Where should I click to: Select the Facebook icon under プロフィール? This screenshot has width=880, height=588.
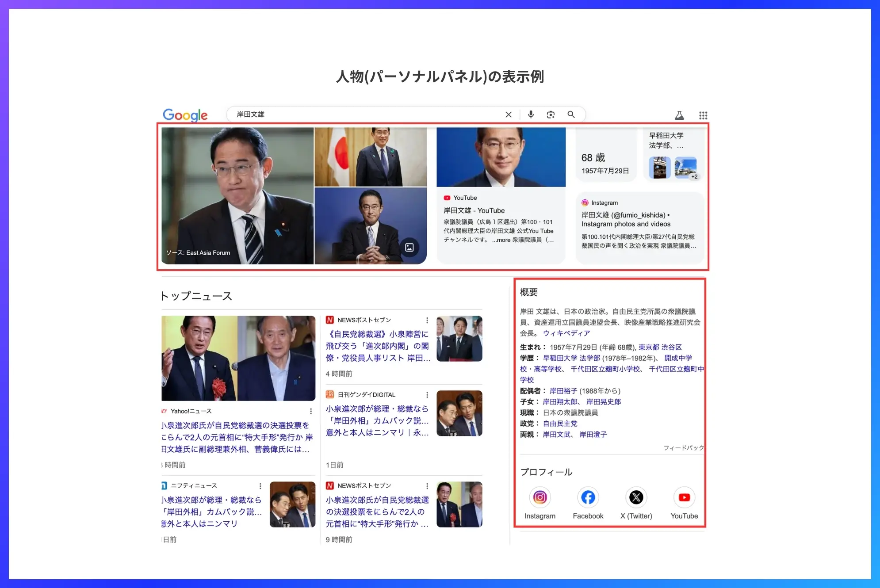pyautogui.click(x=588, y=497)
